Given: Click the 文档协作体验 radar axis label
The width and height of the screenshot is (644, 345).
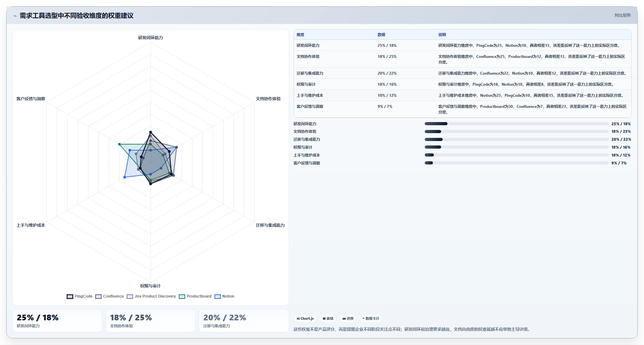Looking at the screenshot, I should 268,99.
